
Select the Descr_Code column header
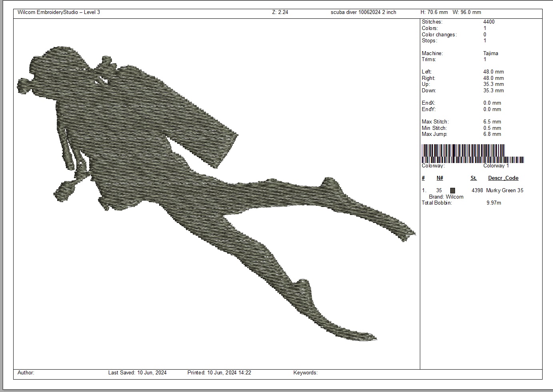coord(503,178)
